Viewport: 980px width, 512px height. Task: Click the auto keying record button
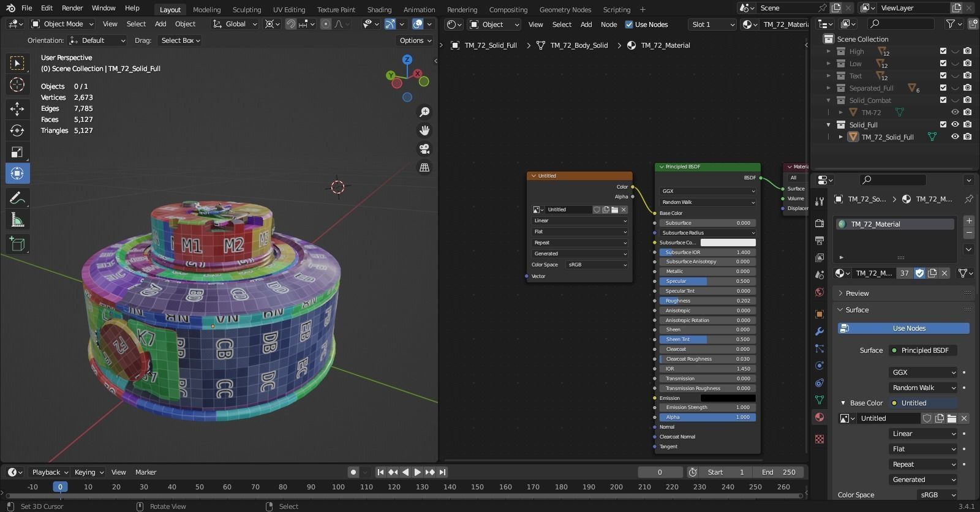click(353, 472)
